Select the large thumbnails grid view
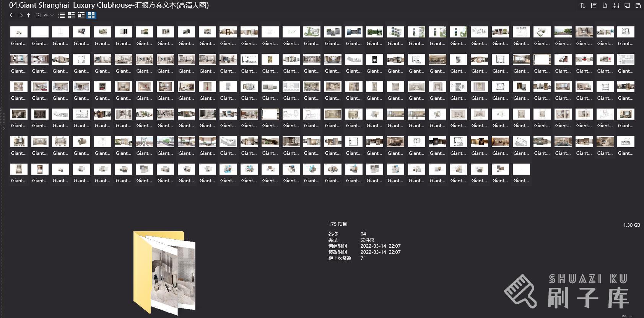 [91, 15]
